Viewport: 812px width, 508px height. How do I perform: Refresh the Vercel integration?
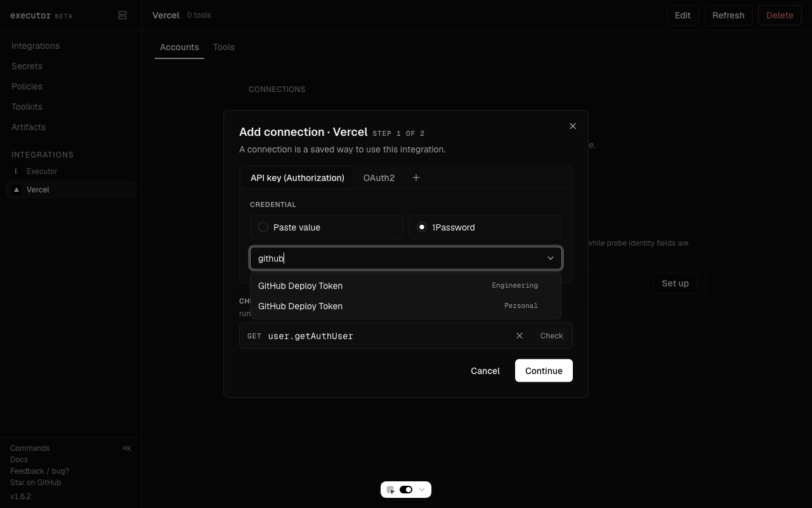point(728,15)
